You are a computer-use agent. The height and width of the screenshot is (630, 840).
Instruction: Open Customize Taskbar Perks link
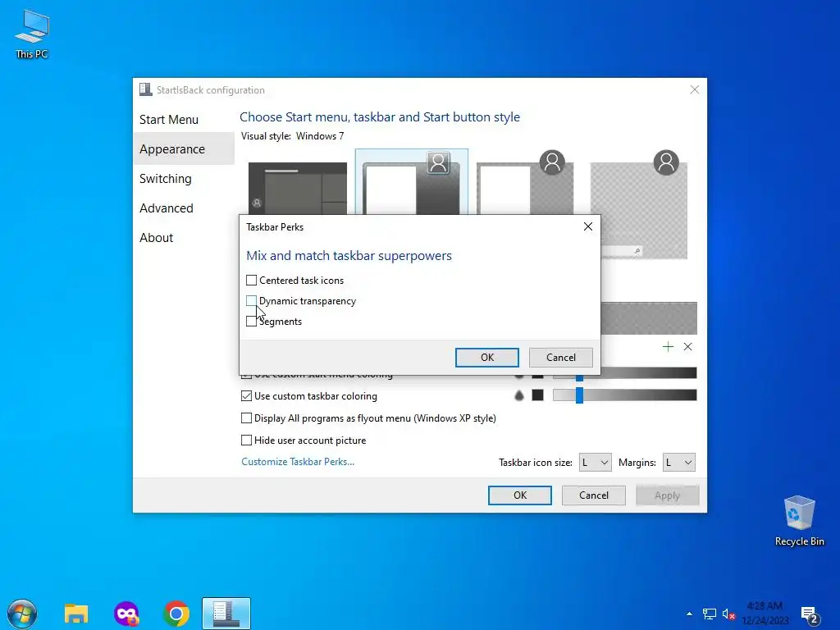coord(298,462)
